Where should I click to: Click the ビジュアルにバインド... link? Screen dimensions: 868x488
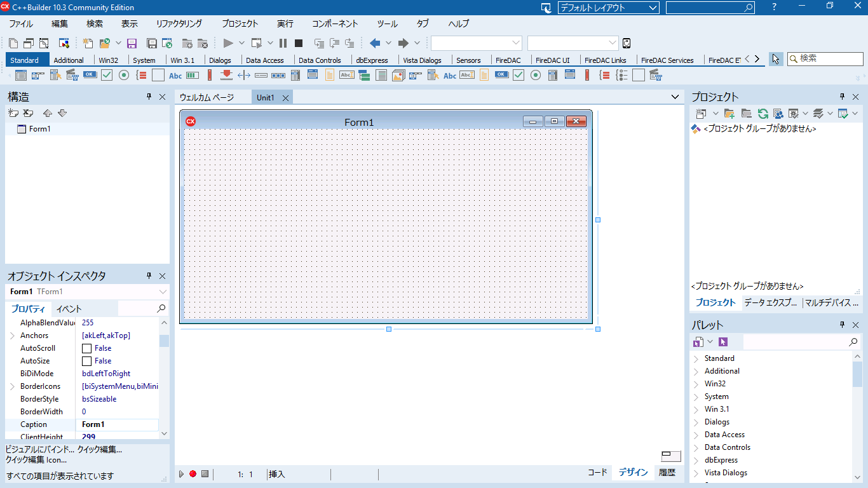point(40,449)
